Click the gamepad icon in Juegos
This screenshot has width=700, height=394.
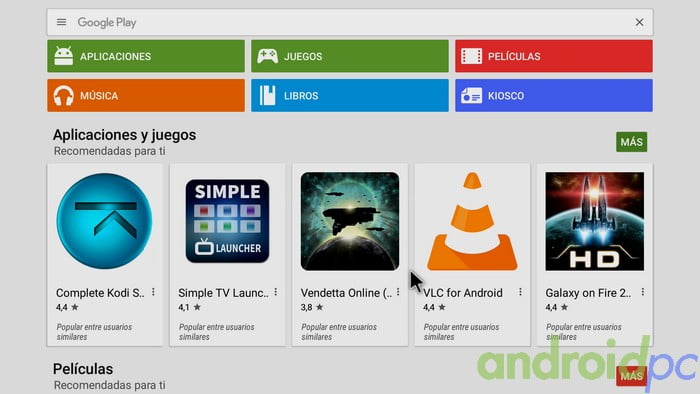click(267, 56)
